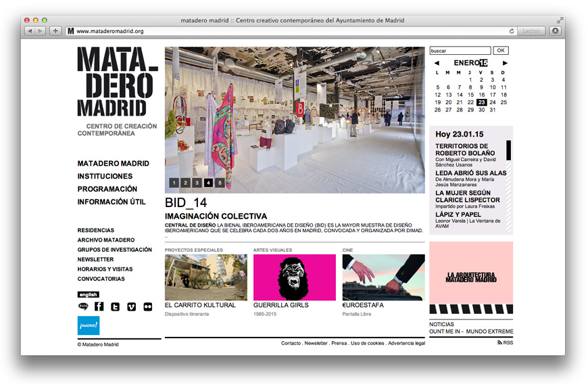The width and height of the screenshot is (588, 385).
Task: Click the address bar showing www.mataderomadrid.org
Action: click(x=287, y=31)
